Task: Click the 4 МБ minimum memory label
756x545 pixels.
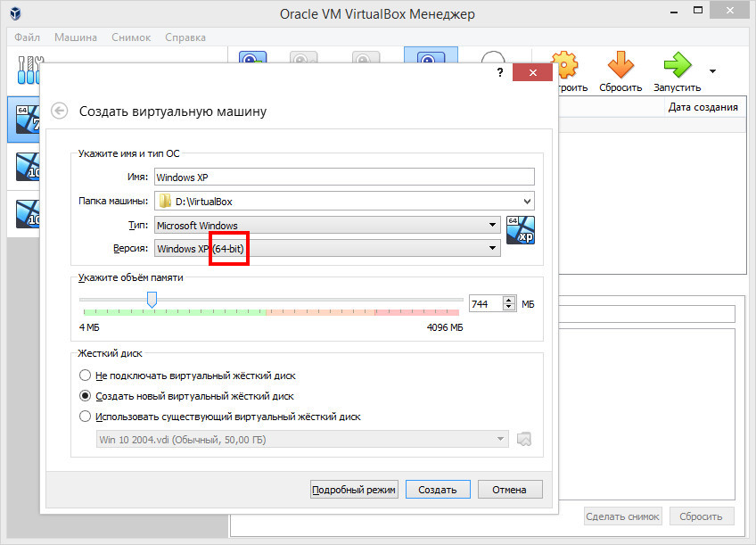Action: pos(89,327)
